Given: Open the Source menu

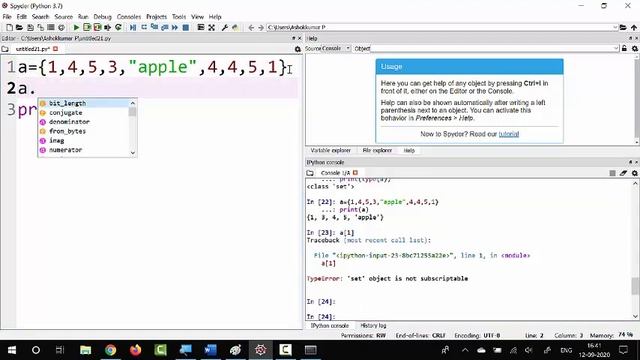Looking at the screenshot, I should coord(64,17).
